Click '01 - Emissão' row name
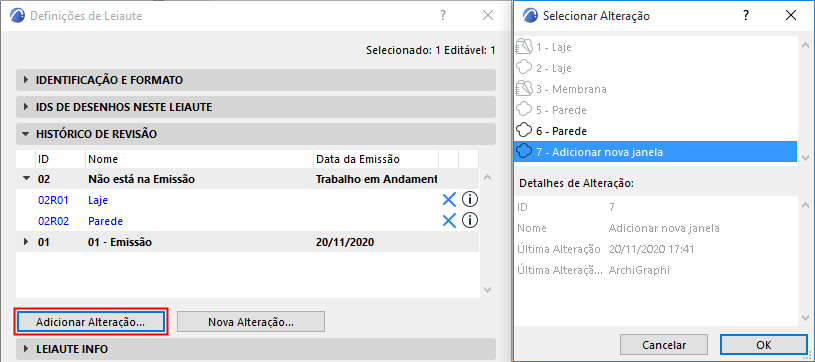The width and height of the screenshot is (815, 362). click(120, 242)
